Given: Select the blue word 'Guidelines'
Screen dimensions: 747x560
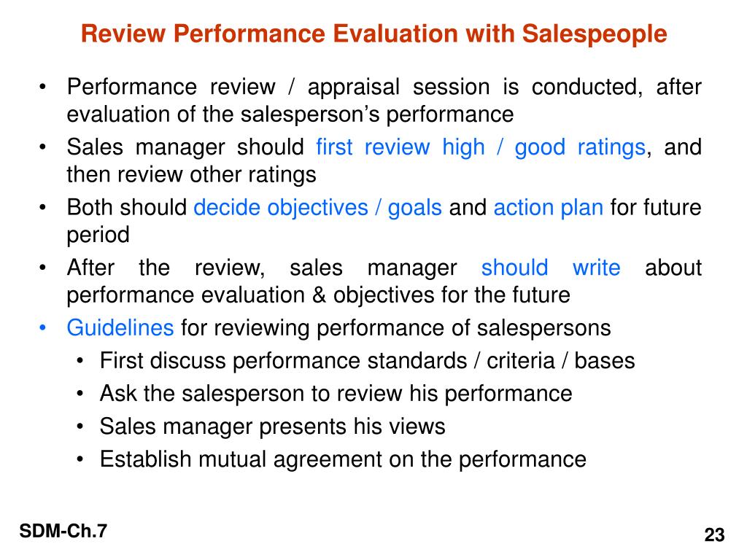Looking at the screenshot, I should coord(120,327).
